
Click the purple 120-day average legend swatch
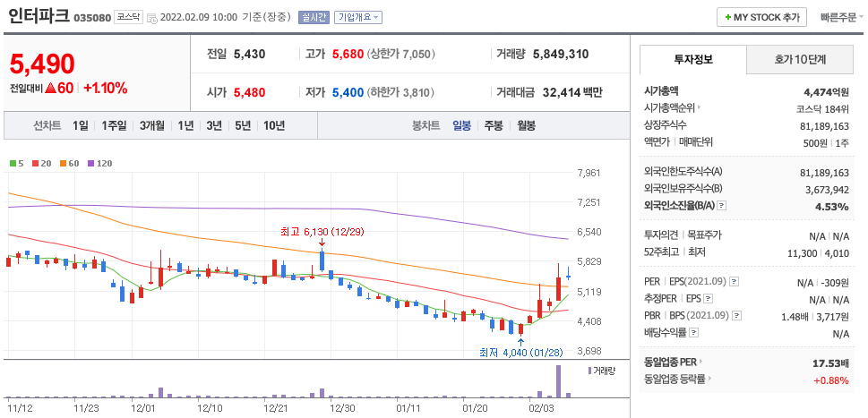pyautogui.click(x=90, y=164)
